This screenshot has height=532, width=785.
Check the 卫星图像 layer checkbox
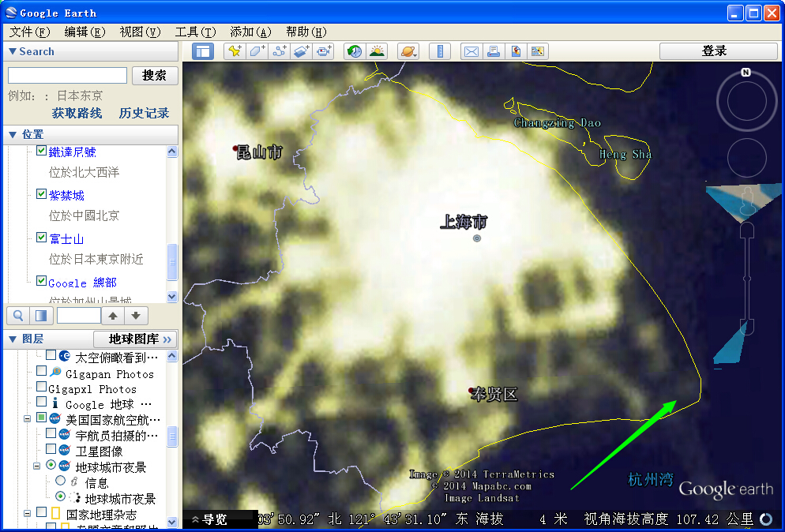point(51,448)
